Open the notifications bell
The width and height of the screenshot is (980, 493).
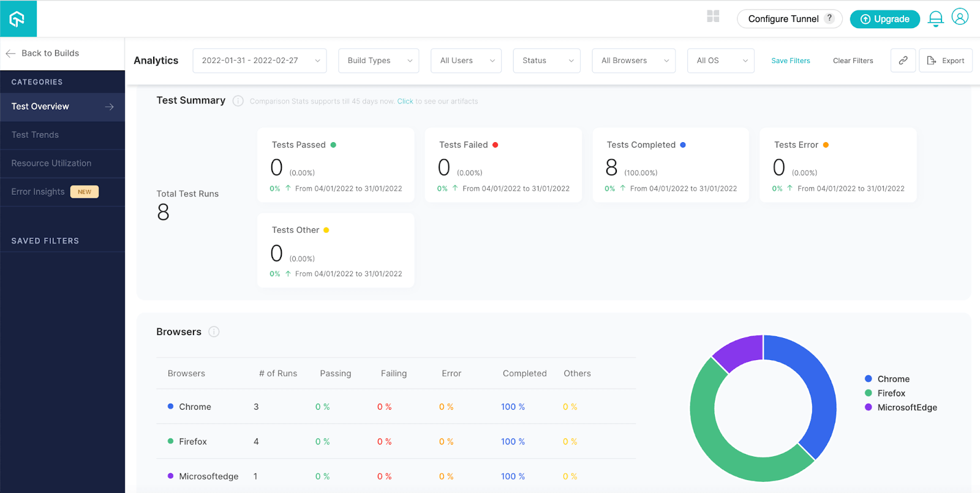point(935,19)
